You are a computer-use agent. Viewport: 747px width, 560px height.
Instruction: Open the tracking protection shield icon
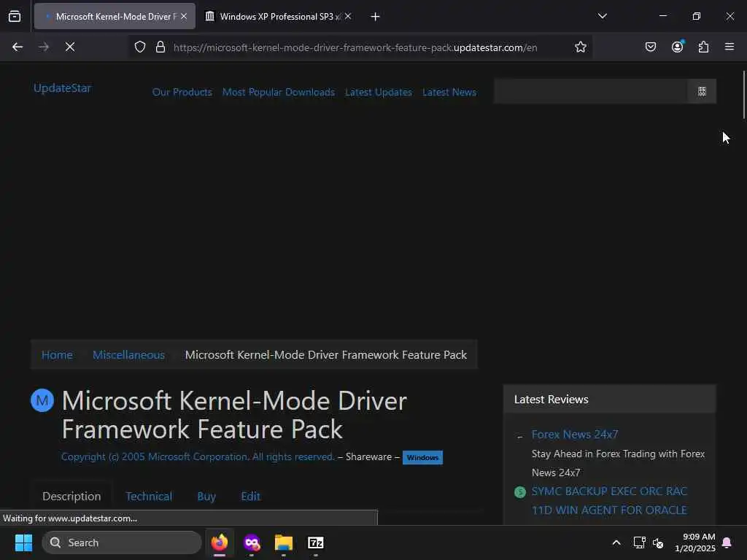pos(139,47)
